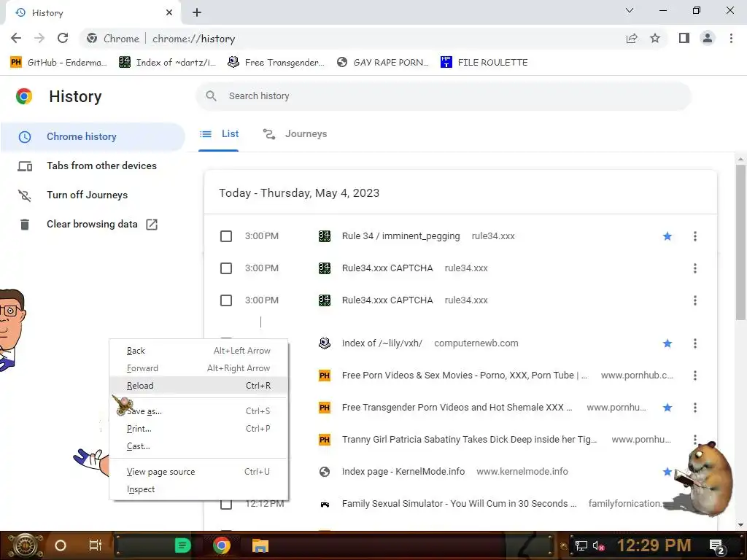Click the star on the imminent_pegging row
Screen dimensions: 747x560
(667, 236)
